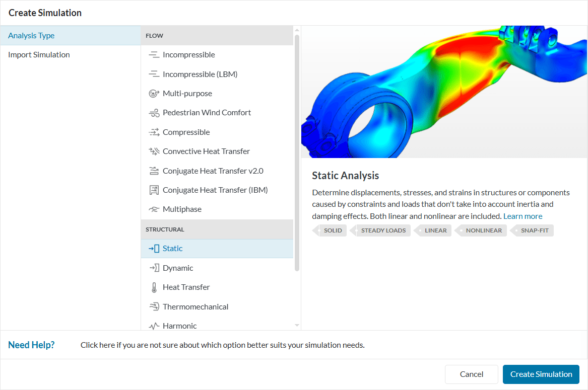Click the Multiphase waves icon
Image resolution: width=588 pixels, height=390 pixels.
pos(154,209)
